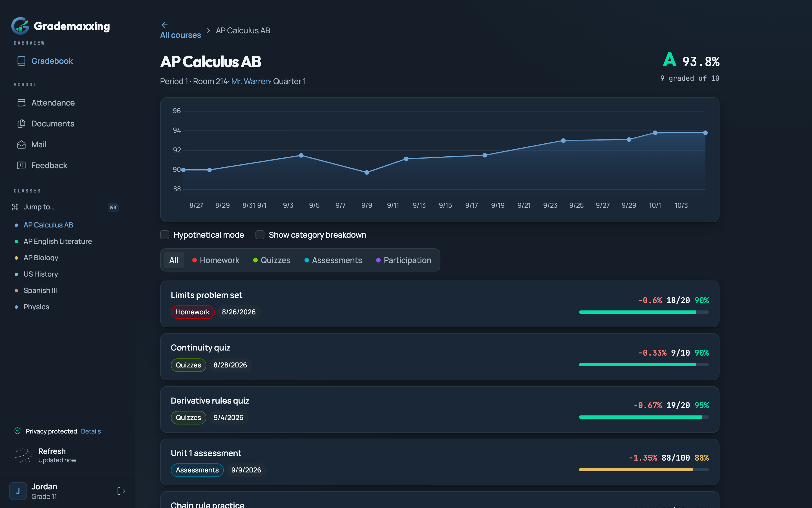Viewport: 812px width, 508px height.
Task: Click the 9/4/2026 date chip
Action: (228, 417)
